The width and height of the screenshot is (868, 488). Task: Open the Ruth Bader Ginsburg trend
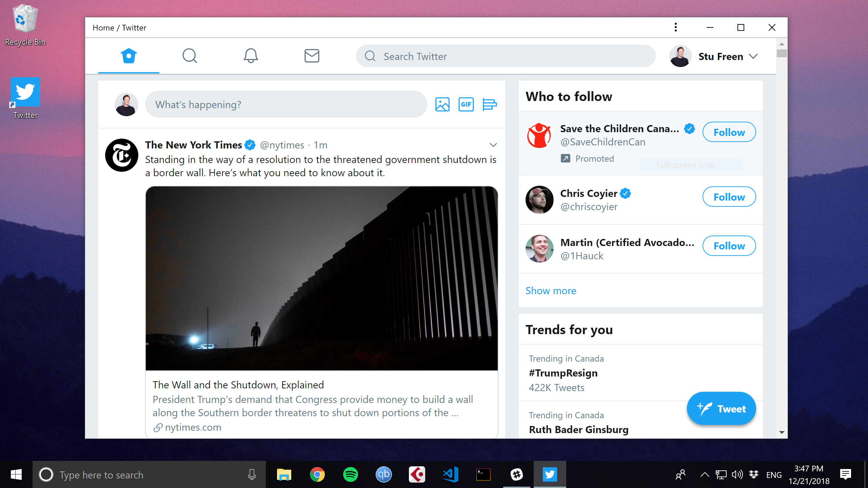[578, 430]
